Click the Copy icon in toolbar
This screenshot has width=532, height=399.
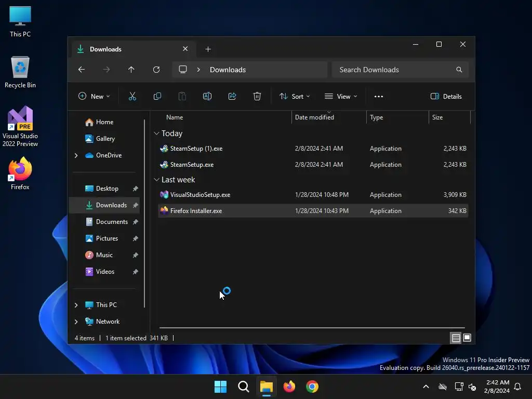point(157,96)
